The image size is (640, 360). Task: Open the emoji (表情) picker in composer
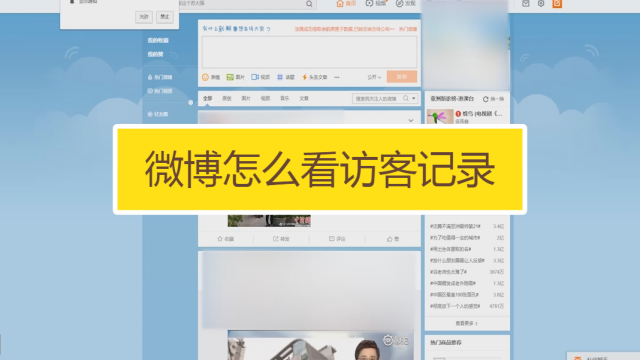[211, 77]
